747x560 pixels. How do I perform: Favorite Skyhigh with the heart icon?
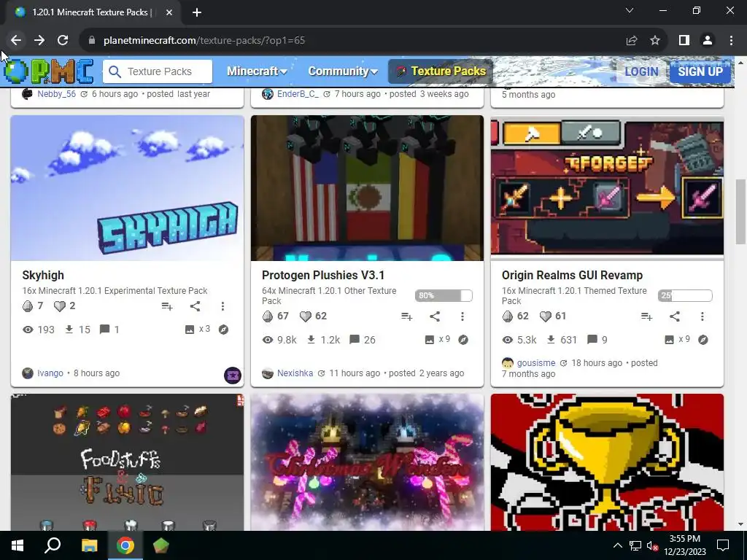coord(60,306)
